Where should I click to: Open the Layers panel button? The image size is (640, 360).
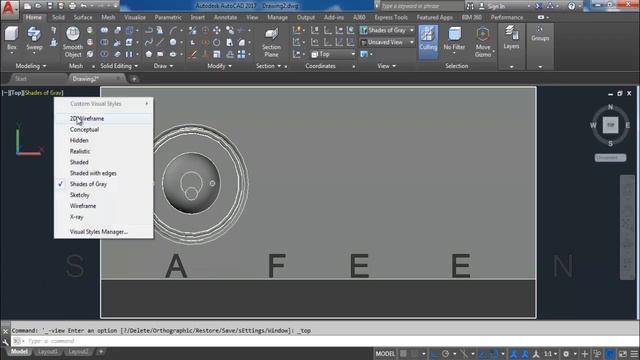(x=511, y=38)
